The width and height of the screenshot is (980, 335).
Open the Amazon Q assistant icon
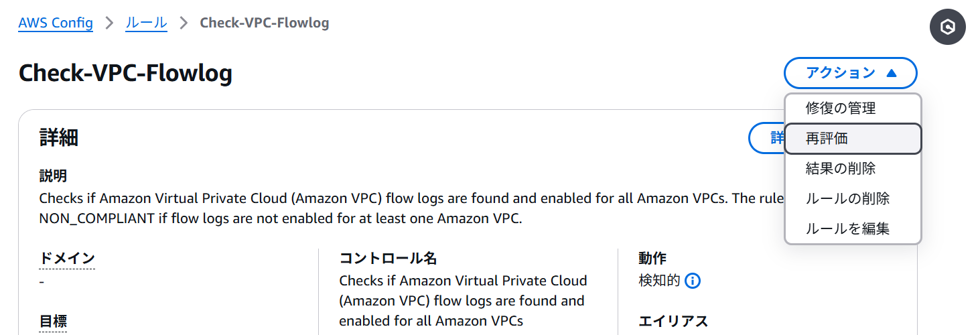(947, 27)
